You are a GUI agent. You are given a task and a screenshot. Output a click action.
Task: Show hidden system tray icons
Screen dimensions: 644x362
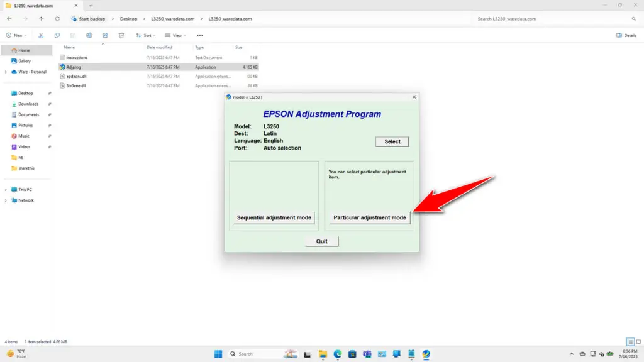[572, 354]
